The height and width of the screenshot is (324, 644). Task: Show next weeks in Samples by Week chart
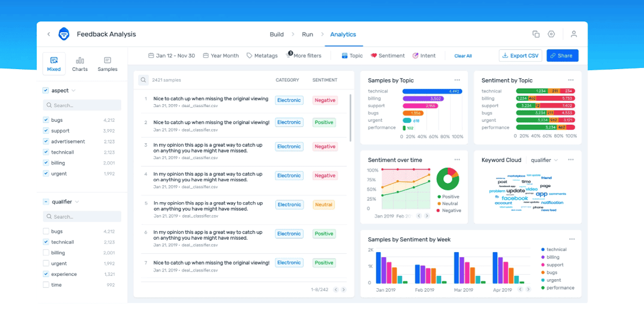(x=529, y=290)
